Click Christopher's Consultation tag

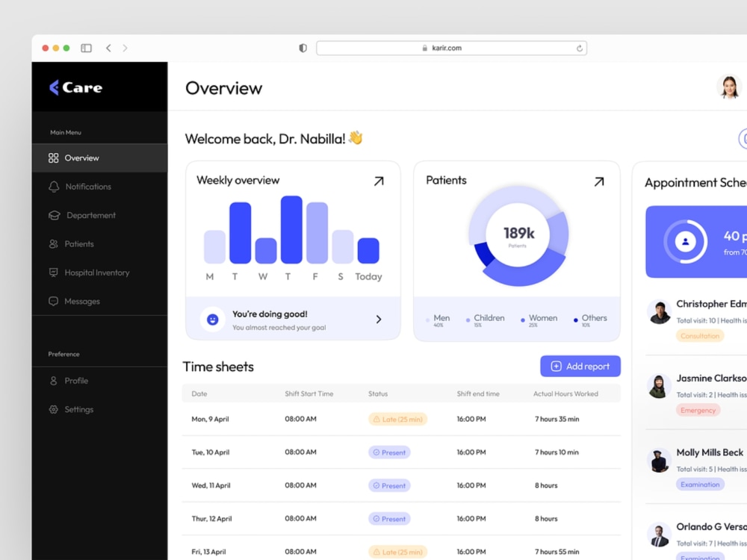[x=700, y=336]
